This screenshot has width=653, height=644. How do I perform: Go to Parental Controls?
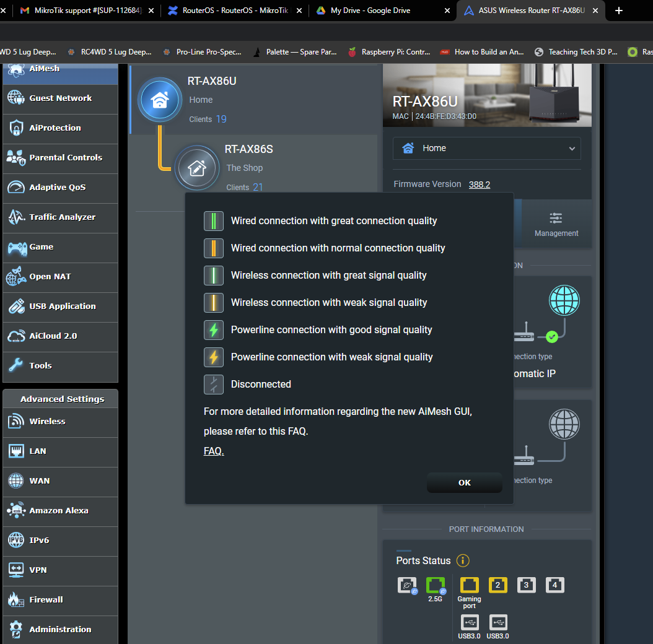click(60, 158)
